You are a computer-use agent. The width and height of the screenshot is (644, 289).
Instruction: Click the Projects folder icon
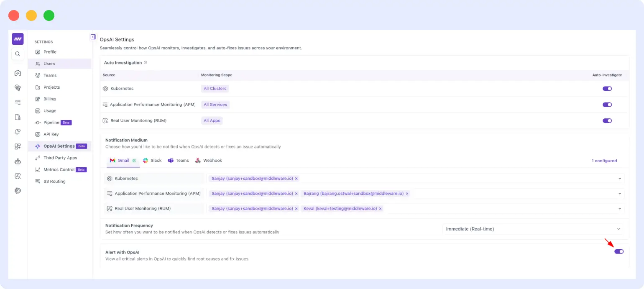tap(38, 87)
